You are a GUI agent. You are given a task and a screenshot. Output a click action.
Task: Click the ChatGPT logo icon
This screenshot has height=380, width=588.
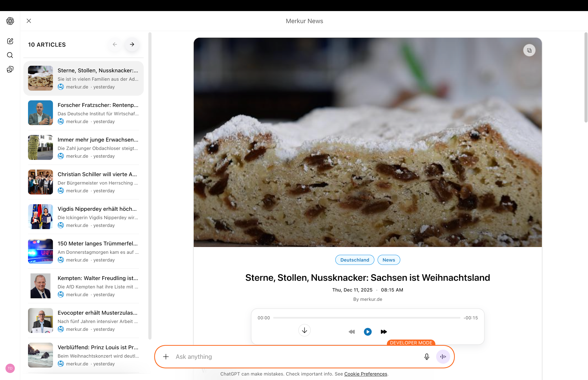(x=10, y=21)
